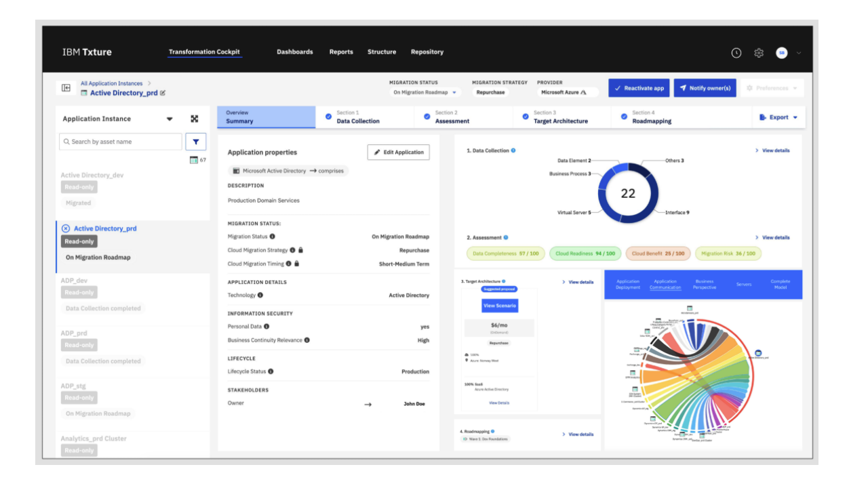
Task: Open Structure menu
Action: coord(382,52)
